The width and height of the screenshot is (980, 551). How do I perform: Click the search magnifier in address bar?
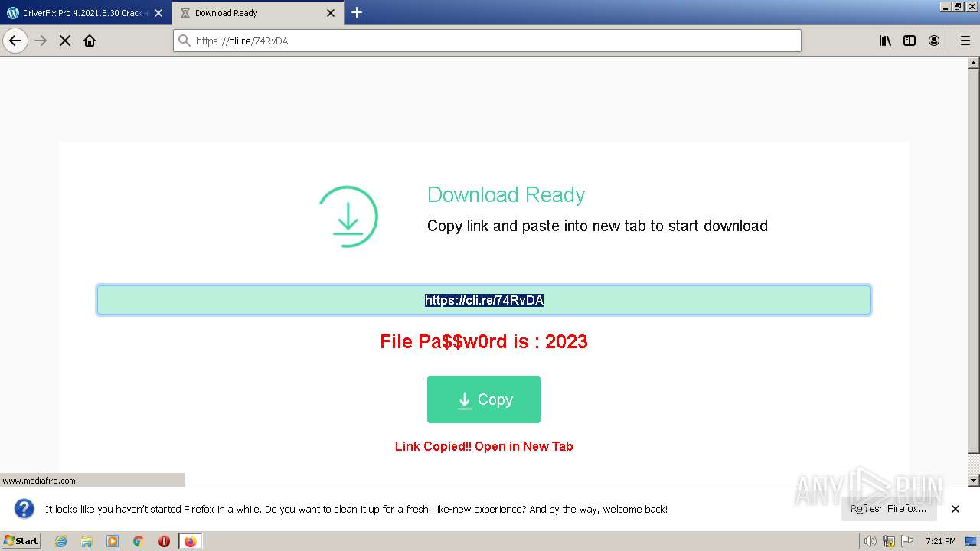click(x=184, y=41)
